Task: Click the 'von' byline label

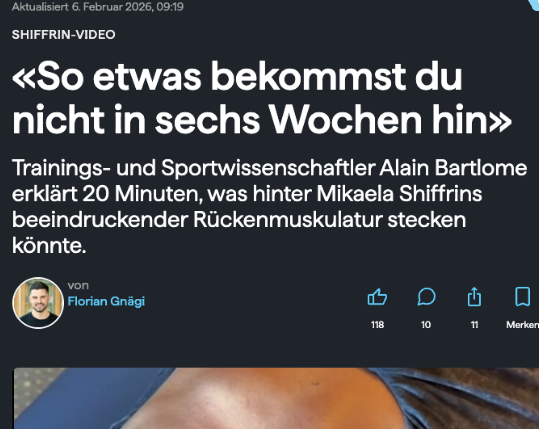Action: [78, 285]
